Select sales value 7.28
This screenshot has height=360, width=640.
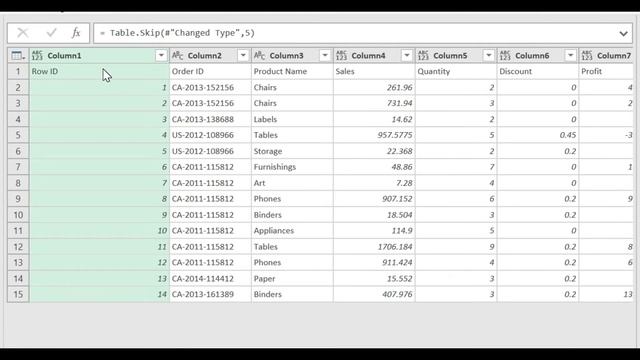374,183
